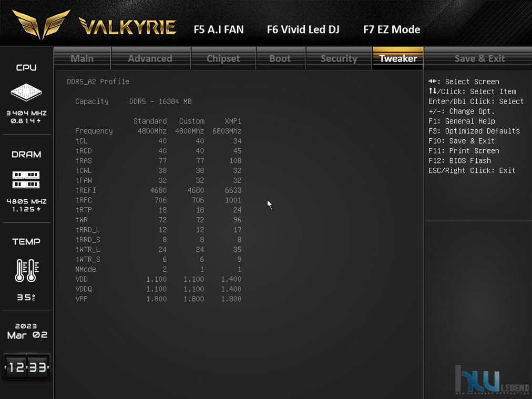Screen dimensions: 532x399
Task: Click the DRAM memory modules icon
Action: [x=26, y=180]
